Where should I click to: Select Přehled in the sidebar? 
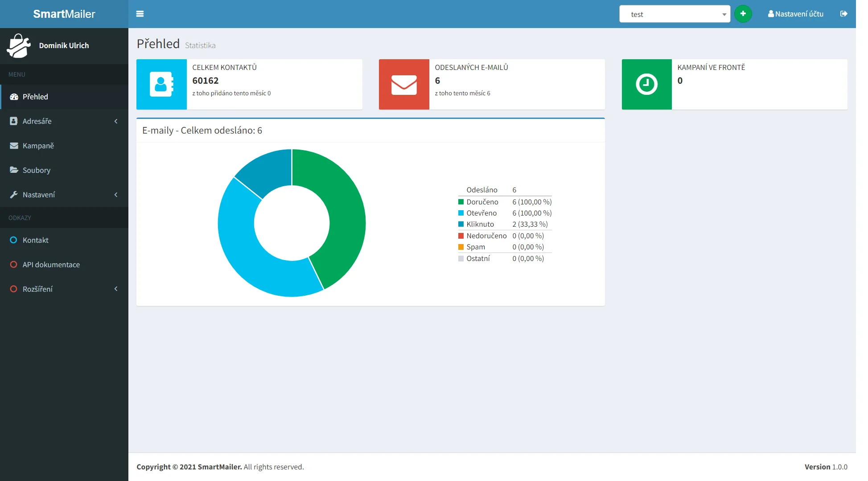(35, 97)
